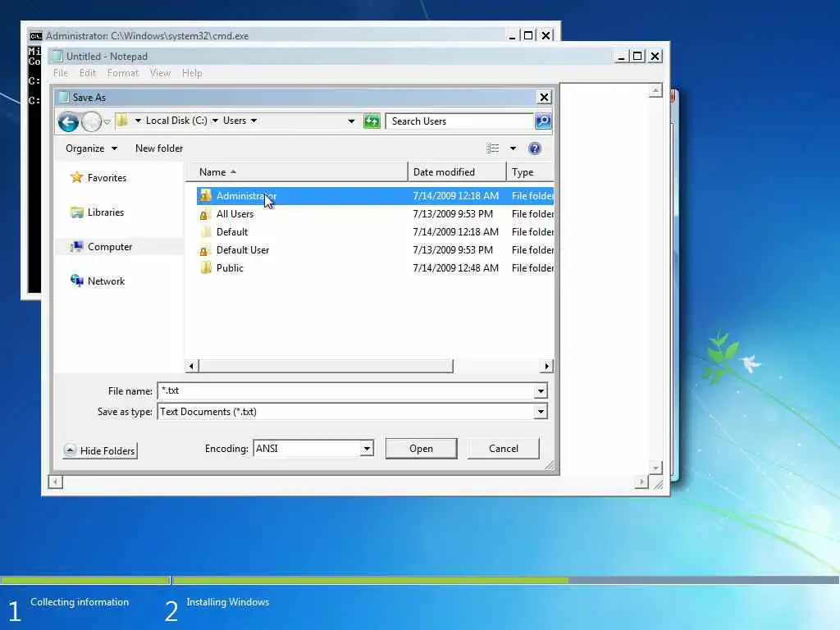Click the blue help icon

click(535, 148)
